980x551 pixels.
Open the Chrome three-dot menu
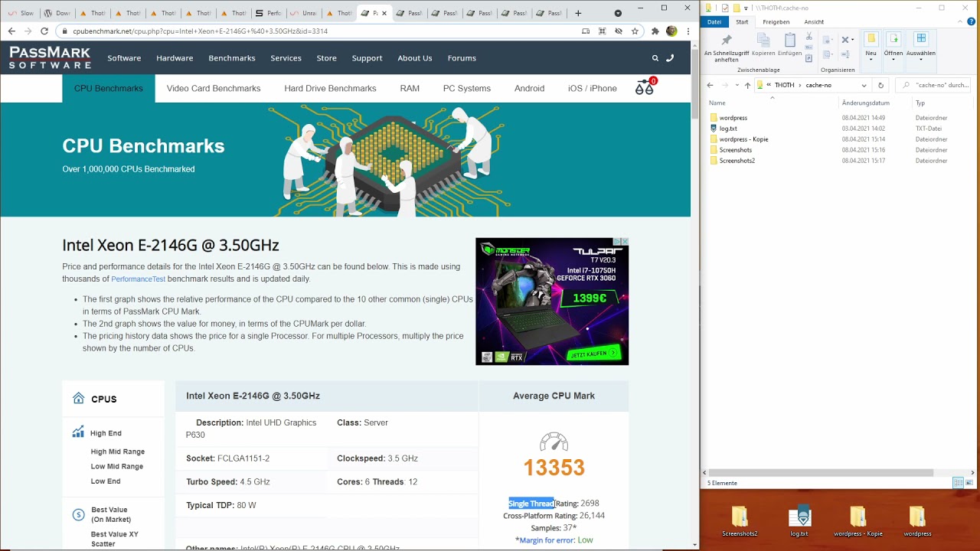tap(688, 31)
